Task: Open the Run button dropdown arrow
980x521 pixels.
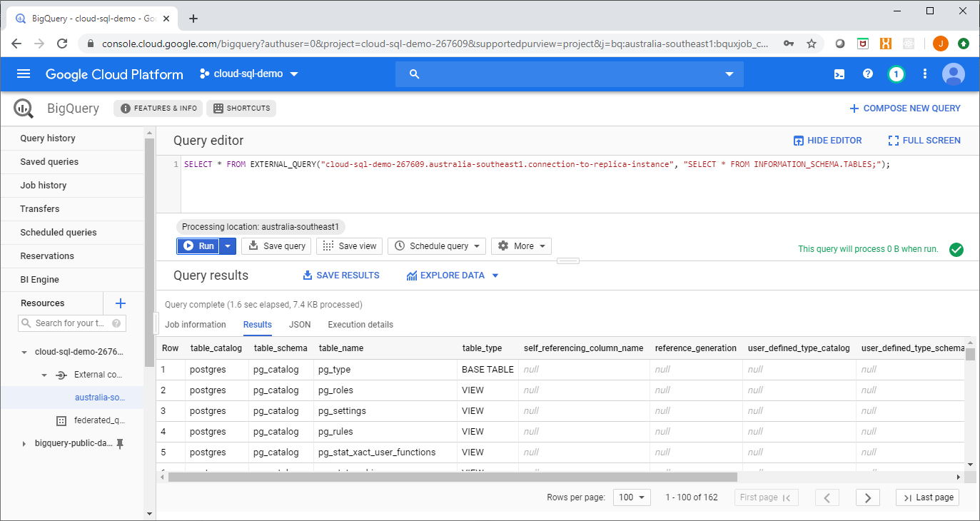Action: point(228,246)
